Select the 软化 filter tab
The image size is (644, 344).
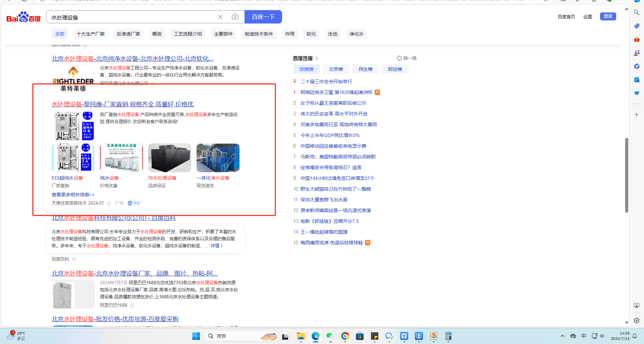311,34
